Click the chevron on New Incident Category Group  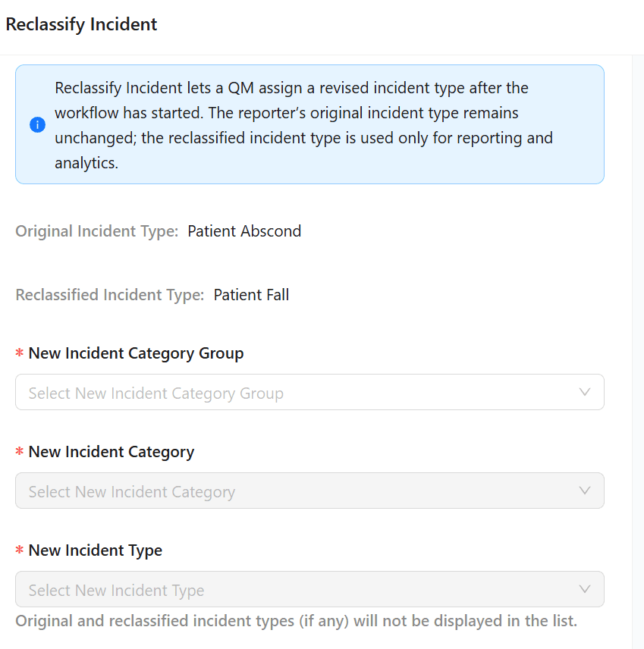coord(584,392)
